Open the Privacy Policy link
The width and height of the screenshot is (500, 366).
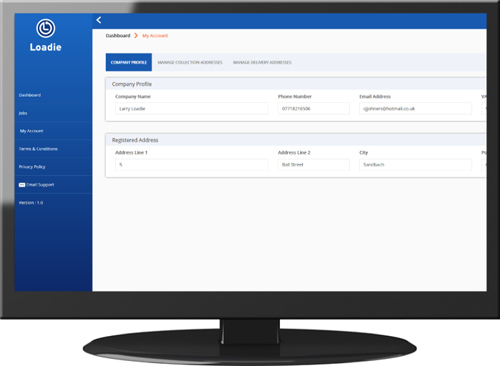point(32,167)
